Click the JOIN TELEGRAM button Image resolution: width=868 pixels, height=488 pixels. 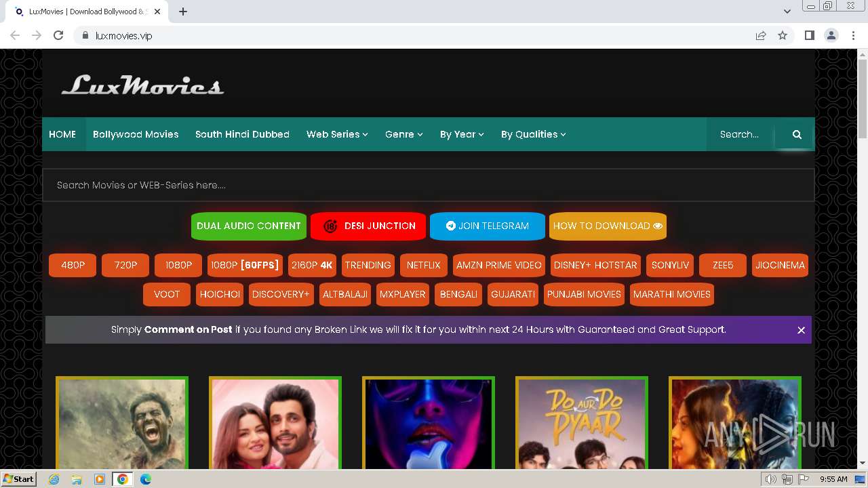488,226
